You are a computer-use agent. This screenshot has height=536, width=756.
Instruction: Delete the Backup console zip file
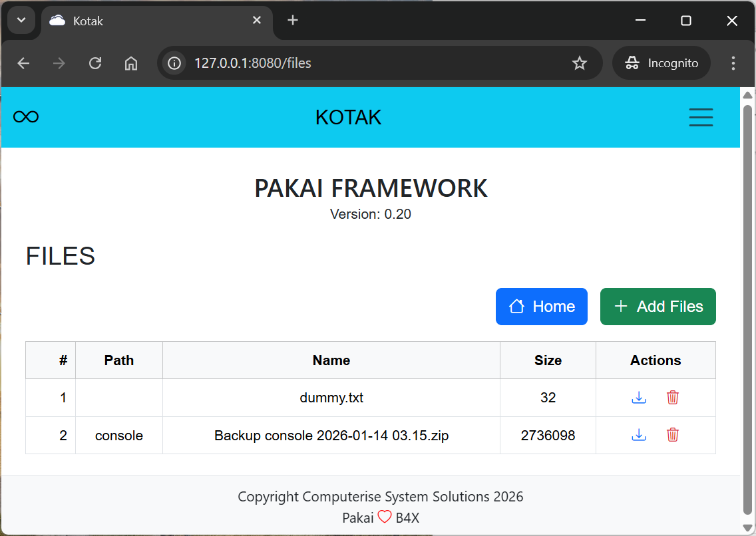[673, 435]
